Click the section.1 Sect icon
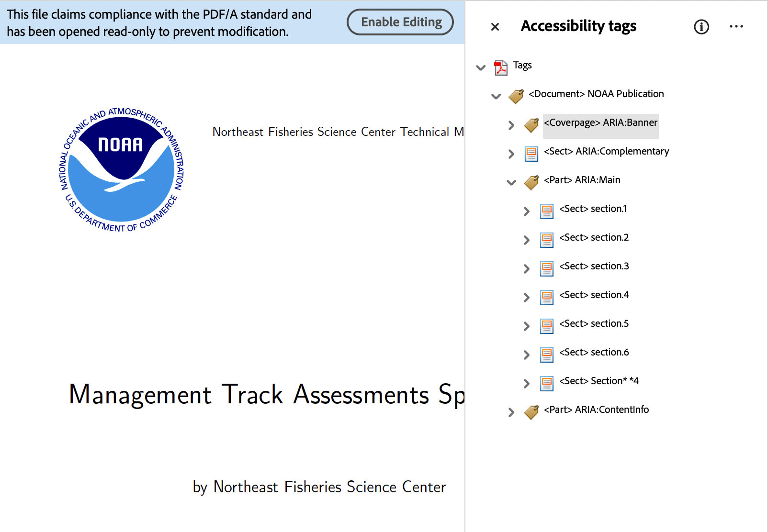 [x=546, y=211]
